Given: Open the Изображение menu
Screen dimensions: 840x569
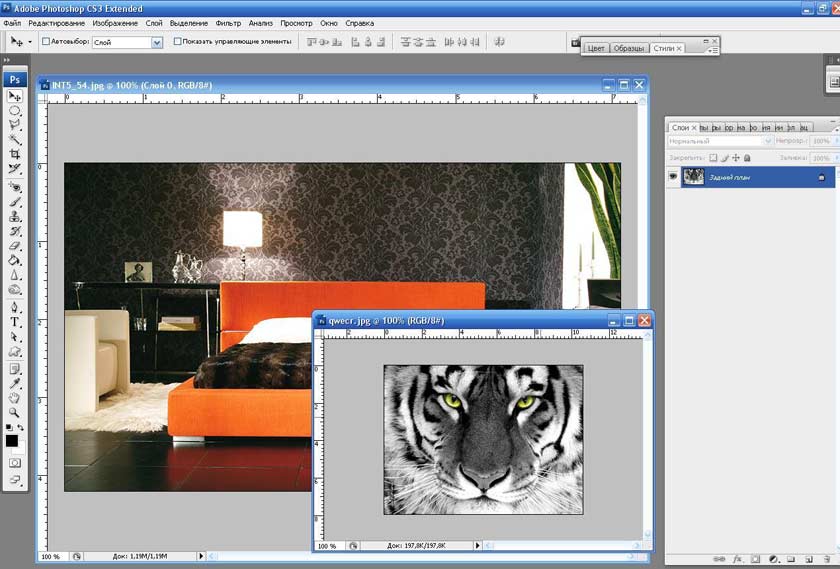Looking at the screenshot, I should pos(116,22).
